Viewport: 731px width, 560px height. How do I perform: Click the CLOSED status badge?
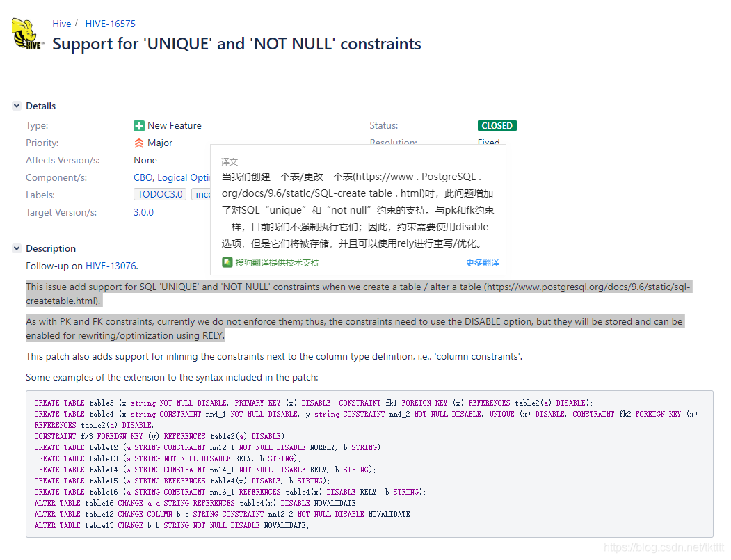pos(497,126)
